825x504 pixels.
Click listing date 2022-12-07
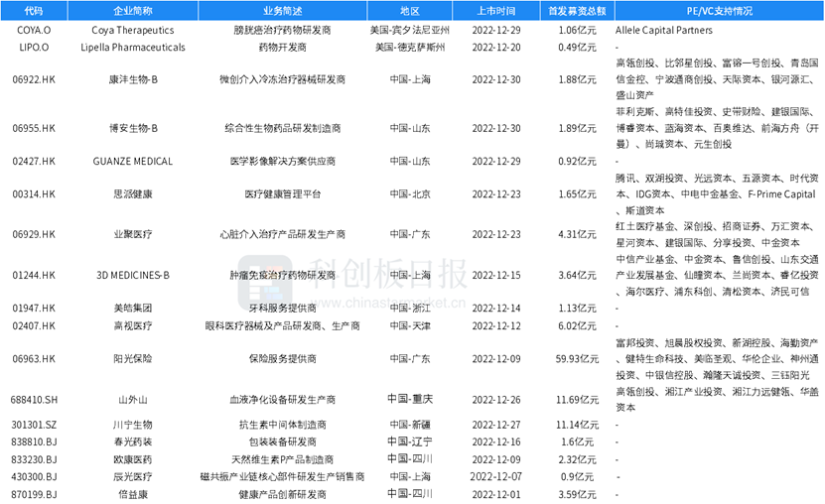(x=496, y=477)
